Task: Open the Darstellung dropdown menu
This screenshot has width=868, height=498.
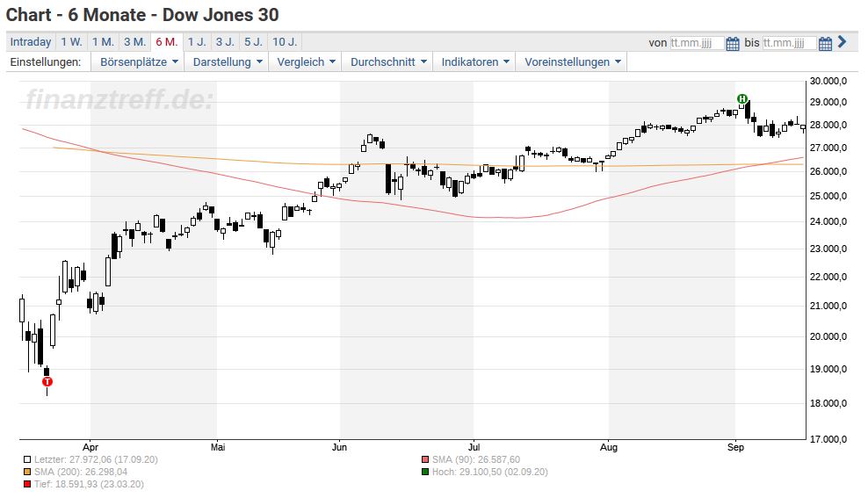Action: pyautogui.click(x=227, y=62)
